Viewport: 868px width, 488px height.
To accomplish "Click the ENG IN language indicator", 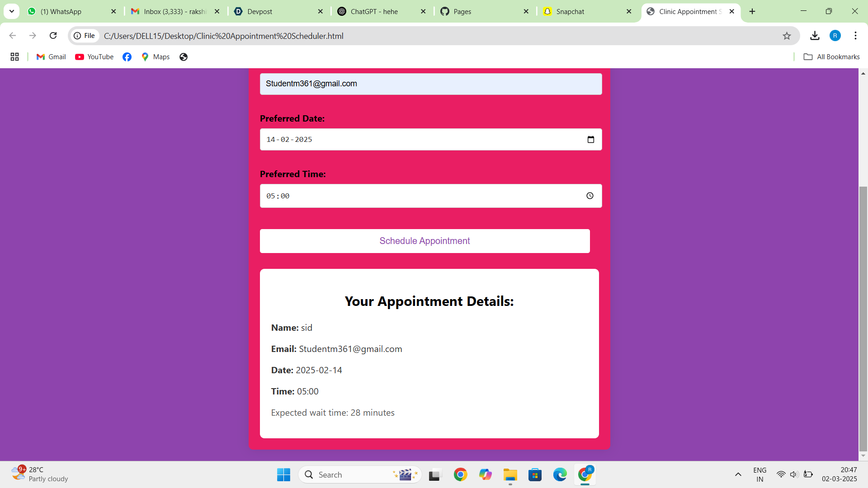I will tap(759, 474).
